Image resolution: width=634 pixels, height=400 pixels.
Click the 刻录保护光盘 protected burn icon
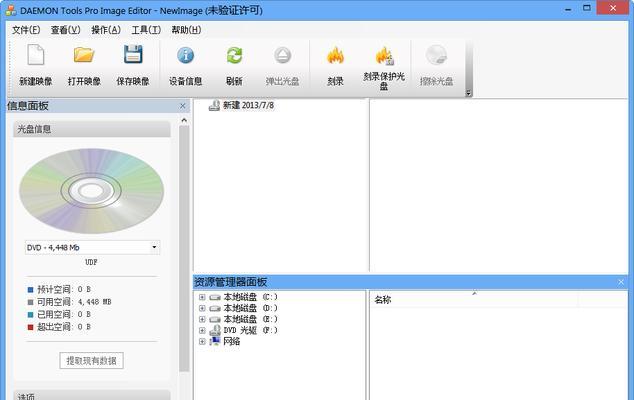(384, 56)
